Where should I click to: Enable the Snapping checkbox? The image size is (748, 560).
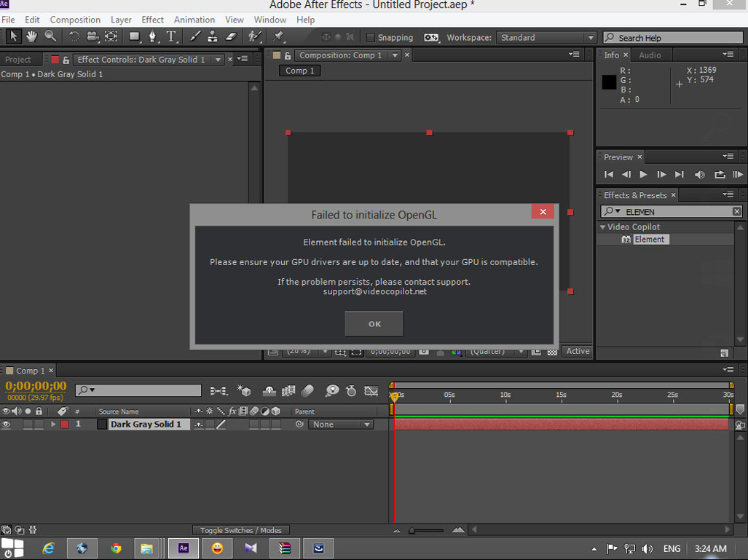(x=370, y=37)
